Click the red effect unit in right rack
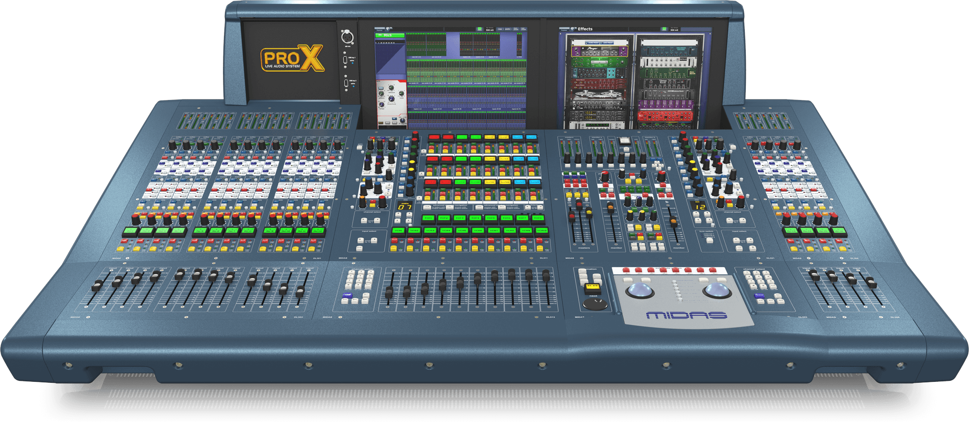This screenshot has height=423, width=980. tap(666, 116)
